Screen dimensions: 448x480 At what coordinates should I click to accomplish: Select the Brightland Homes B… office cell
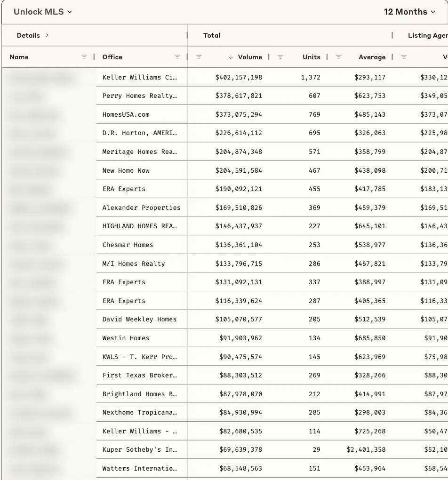pos(142,394)
